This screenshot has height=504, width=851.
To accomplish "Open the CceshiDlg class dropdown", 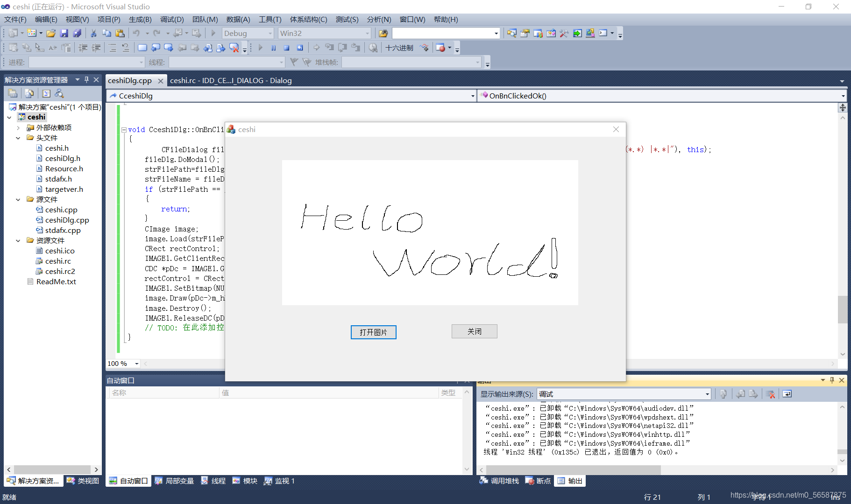I will (x=472, y=96).
